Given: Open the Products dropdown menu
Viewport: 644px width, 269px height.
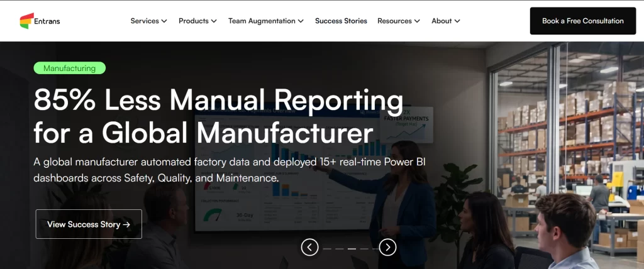Looking at the screenshot, I should click(197, 21).
